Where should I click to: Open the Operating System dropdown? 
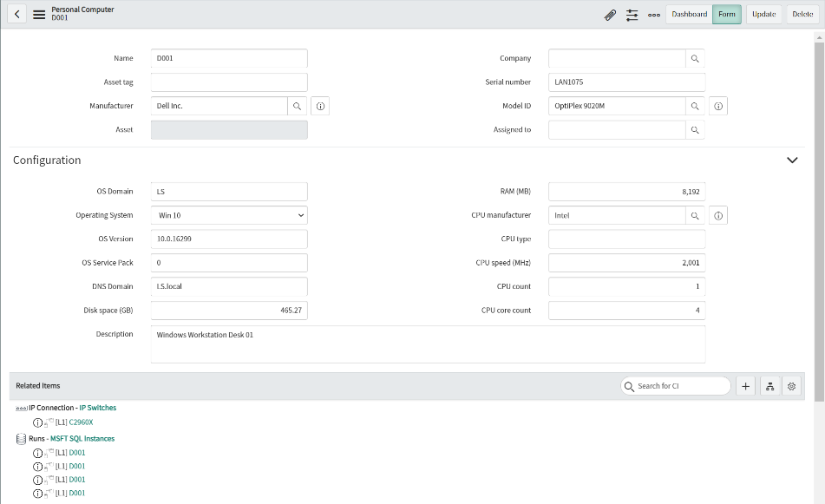229,215
